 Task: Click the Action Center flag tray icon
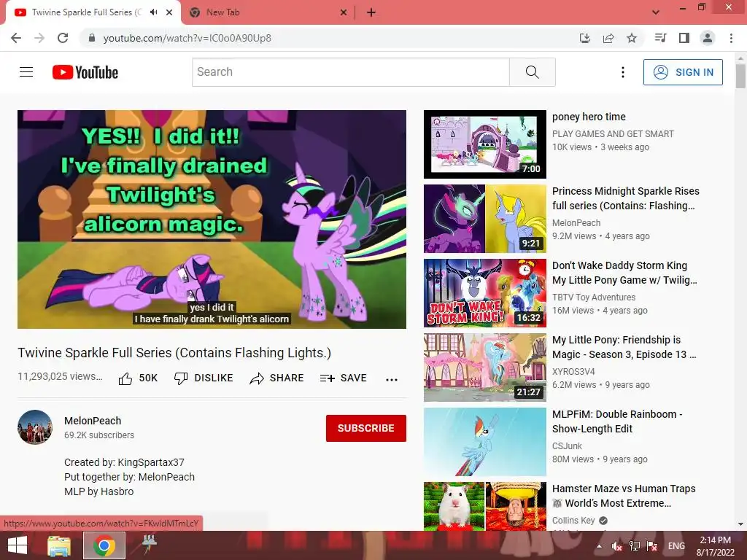pos(652,546)
